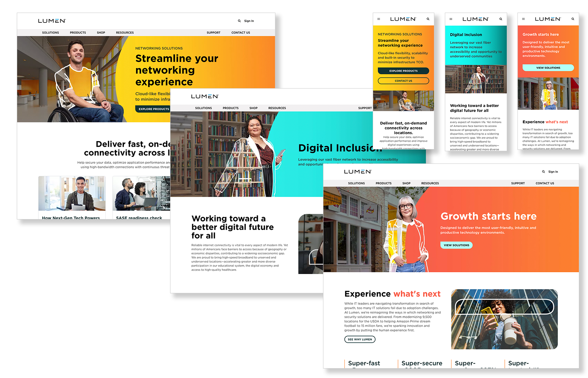Open Products menu on the orange desktop page

384,183
